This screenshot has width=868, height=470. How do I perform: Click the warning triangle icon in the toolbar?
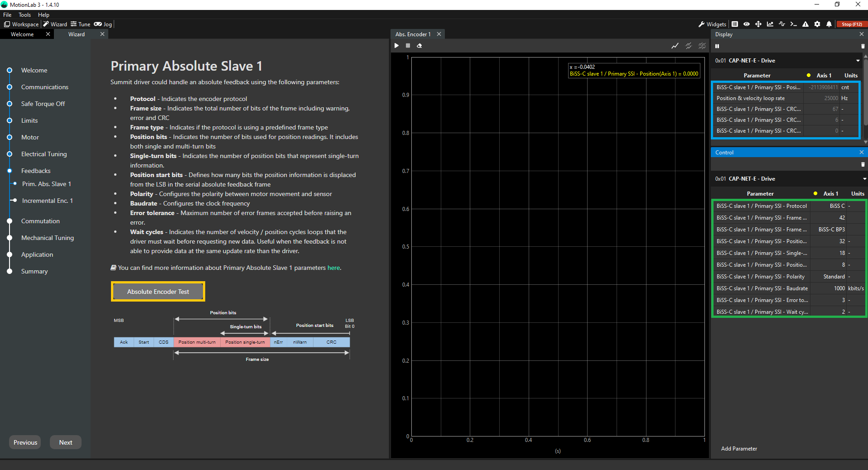tap(805, 24)
